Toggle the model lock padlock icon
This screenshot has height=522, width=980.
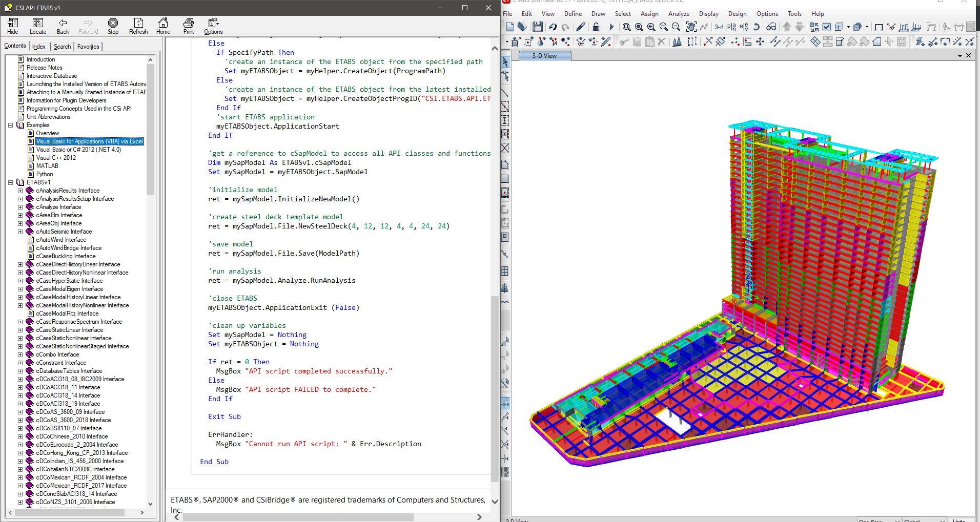tap(596, 27)
